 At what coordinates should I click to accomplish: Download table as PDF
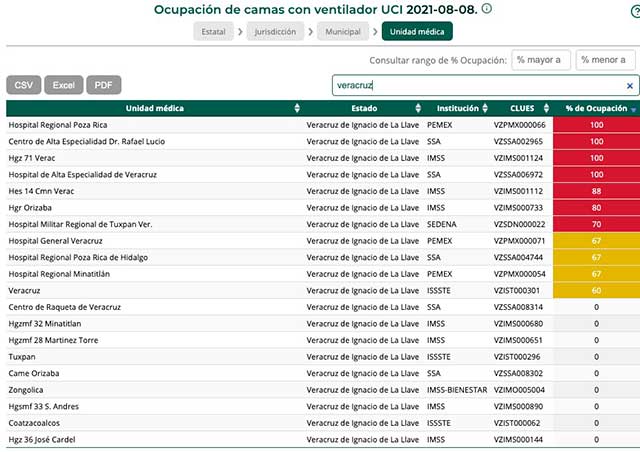pos(104,85)
